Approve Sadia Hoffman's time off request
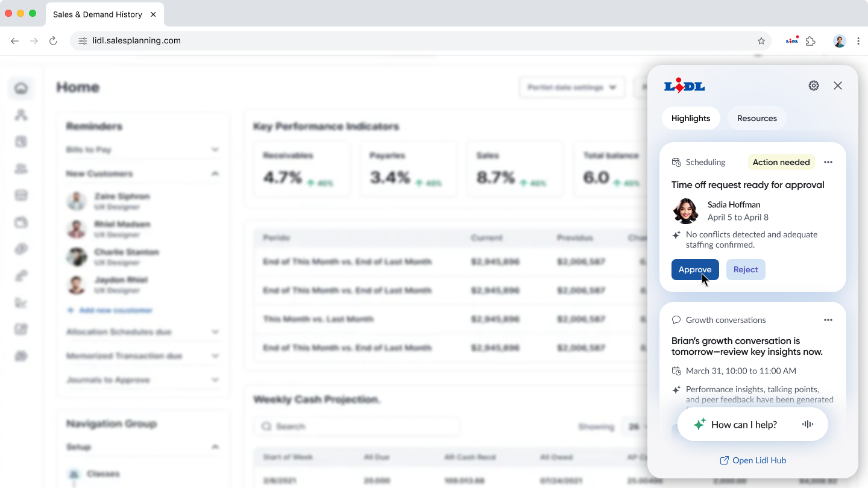Viewport: 868px width, 488px height. tap(695, 269)
